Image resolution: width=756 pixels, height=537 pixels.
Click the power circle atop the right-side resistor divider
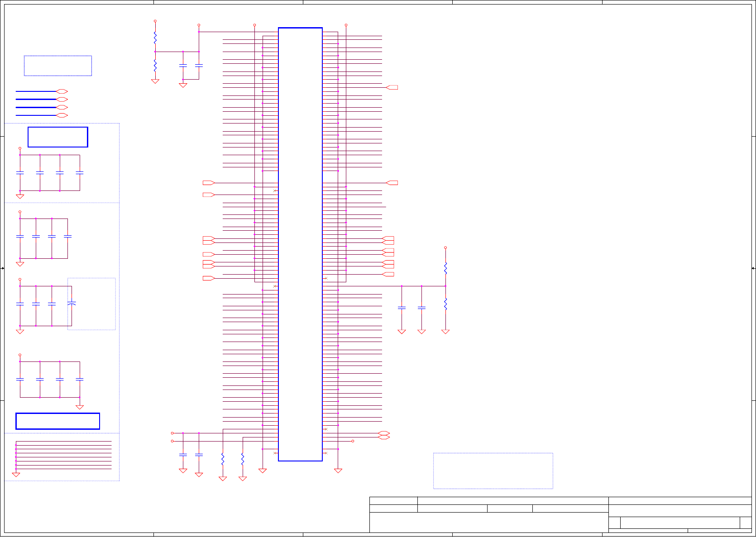pos(445,248)
